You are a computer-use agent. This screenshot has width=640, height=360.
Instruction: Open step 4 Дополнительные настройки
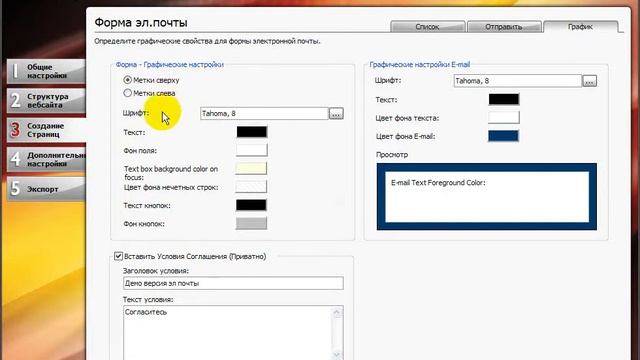(x=46, y=159)
